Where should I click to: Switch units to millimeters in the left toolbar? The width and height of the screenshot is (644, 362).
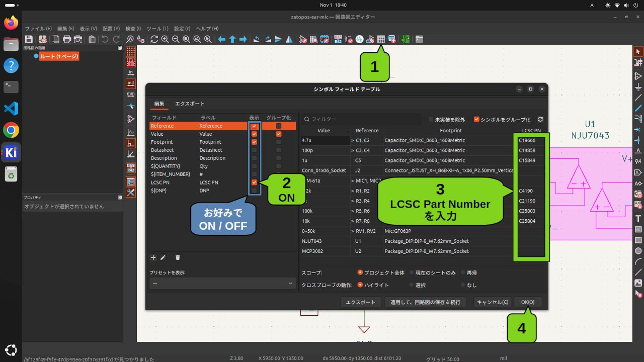pyautogui.click(x=131, y=94)
